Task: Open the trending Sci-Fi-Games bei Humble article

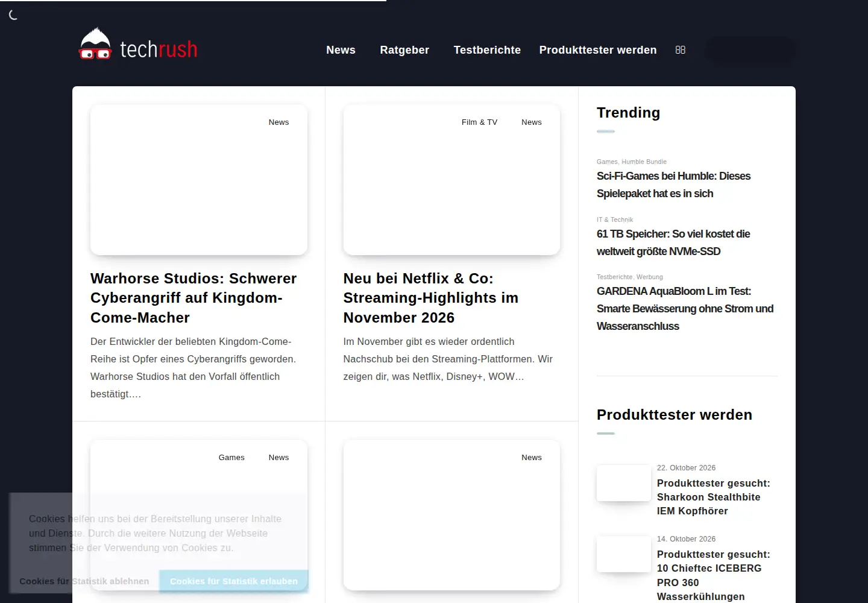Action: [x=673, y=185]
